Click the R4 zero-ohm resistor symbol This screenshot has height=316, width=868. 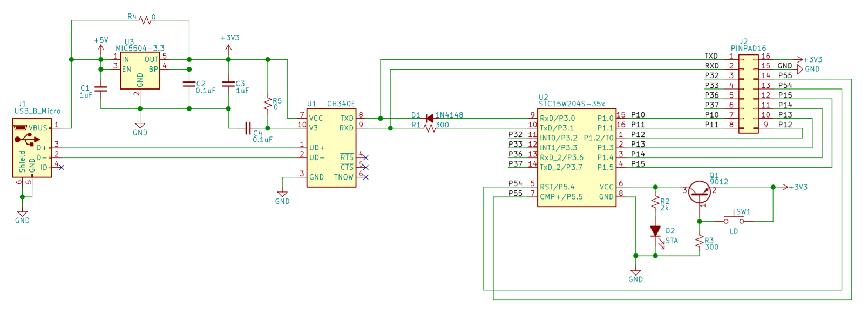click(145, 20)
